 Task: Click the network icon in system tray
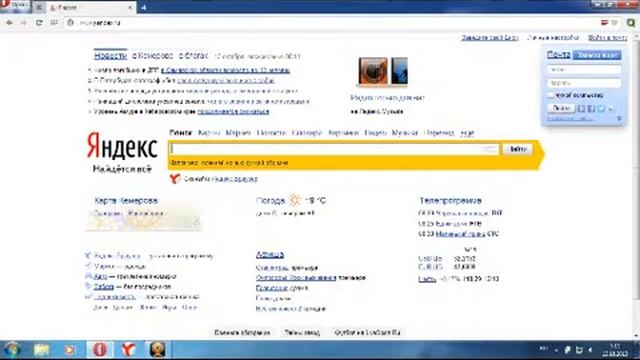click(579, 350)
